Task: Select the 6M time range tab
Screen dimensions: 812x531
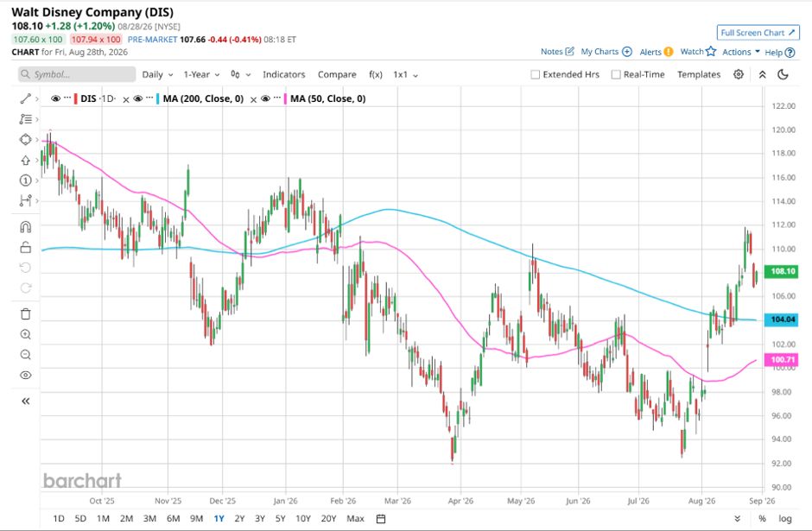Action: (x=173, y=519)
